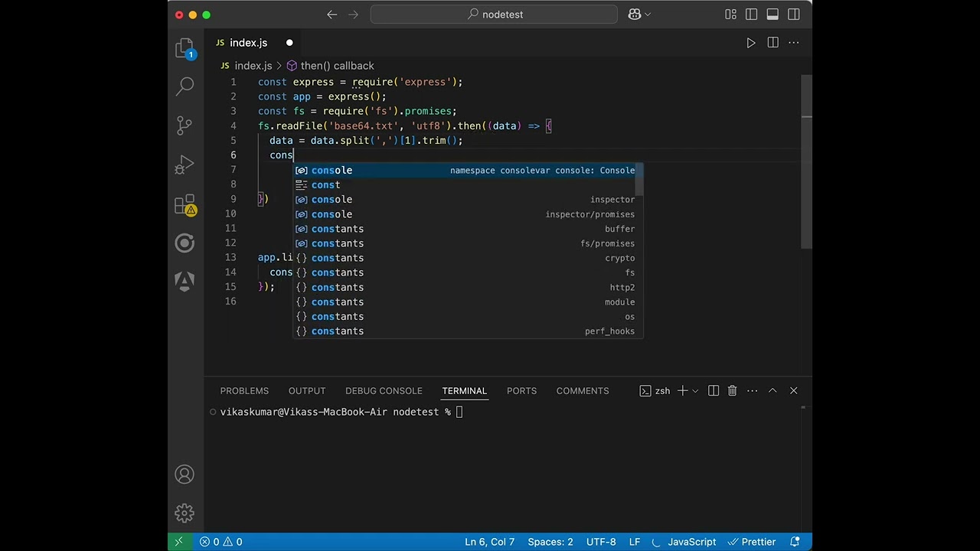Show errors and warnings count
Viewport: 980px width, 551px height.
(x=221, y=542)
